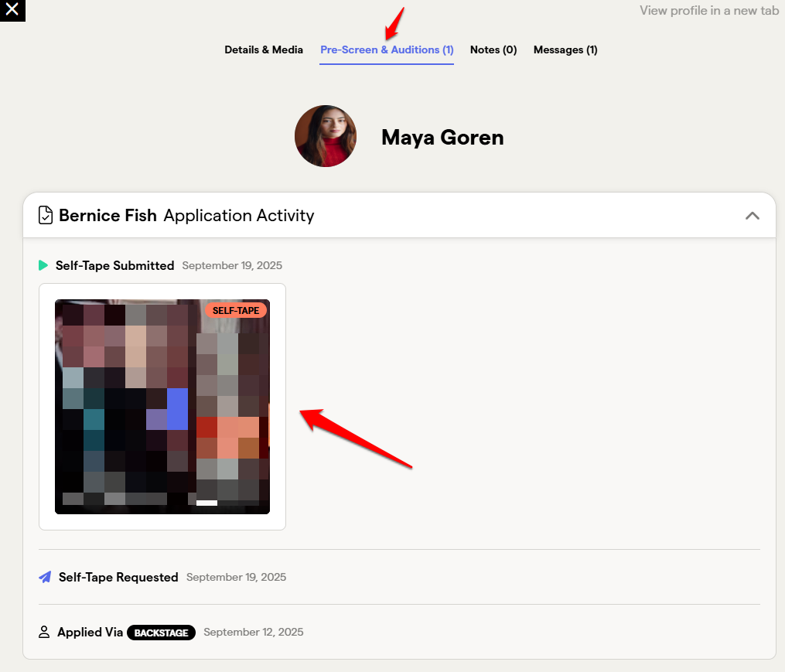
Task: Click the document checkmark icon by Bernice Fish
Action: (x=46, y=215)
